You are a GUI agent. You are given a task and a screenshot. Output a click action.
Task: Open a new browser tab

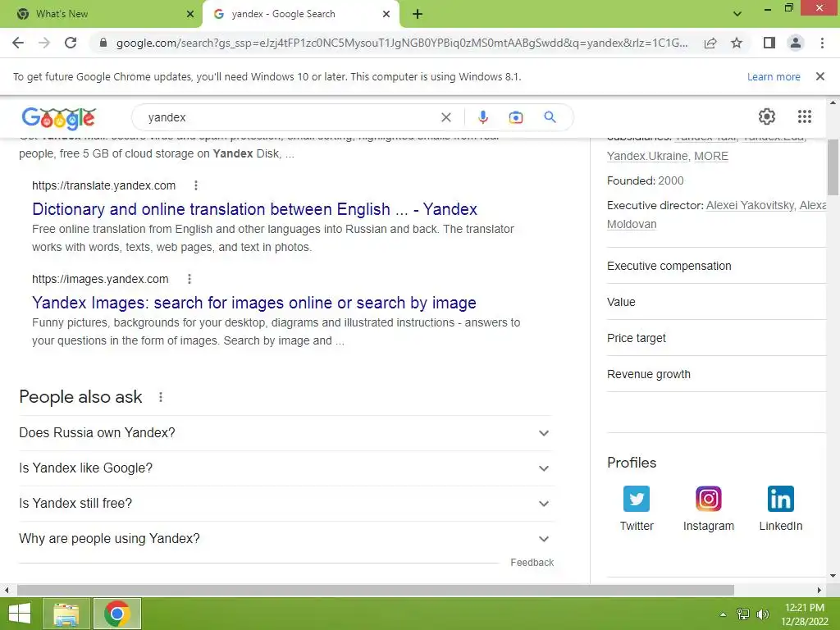[418, 14]
